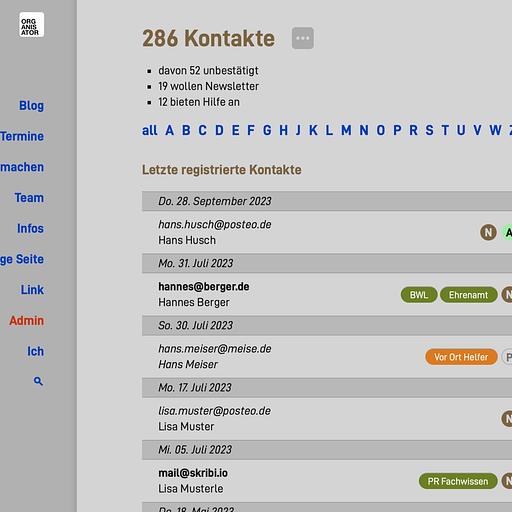Filter contacts by letter M
512x512 pixels.
tap(346, 130)
